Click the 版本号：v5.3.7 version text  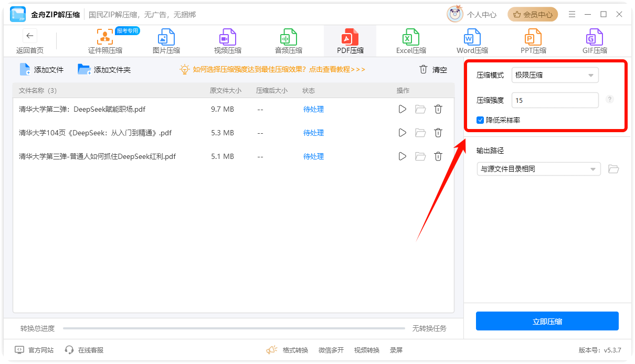click(600, 350)
